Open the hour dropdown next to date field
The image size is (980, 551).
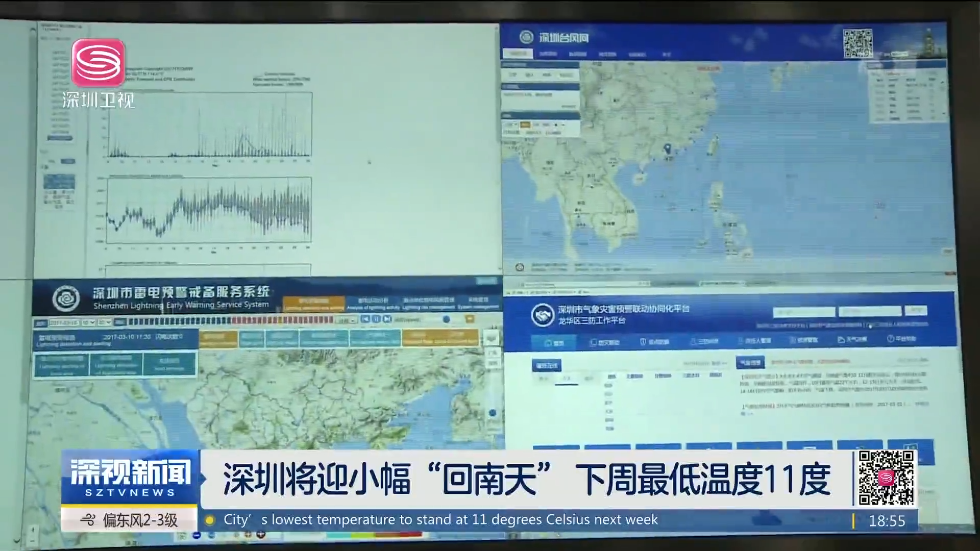click(x=88, y=322)
